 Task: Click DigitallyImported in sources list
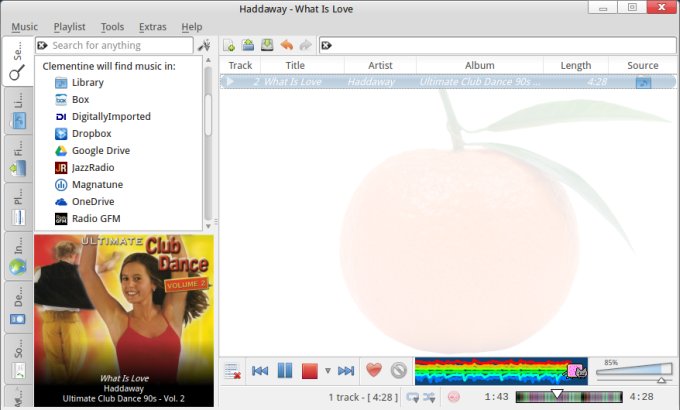[103, 116]
